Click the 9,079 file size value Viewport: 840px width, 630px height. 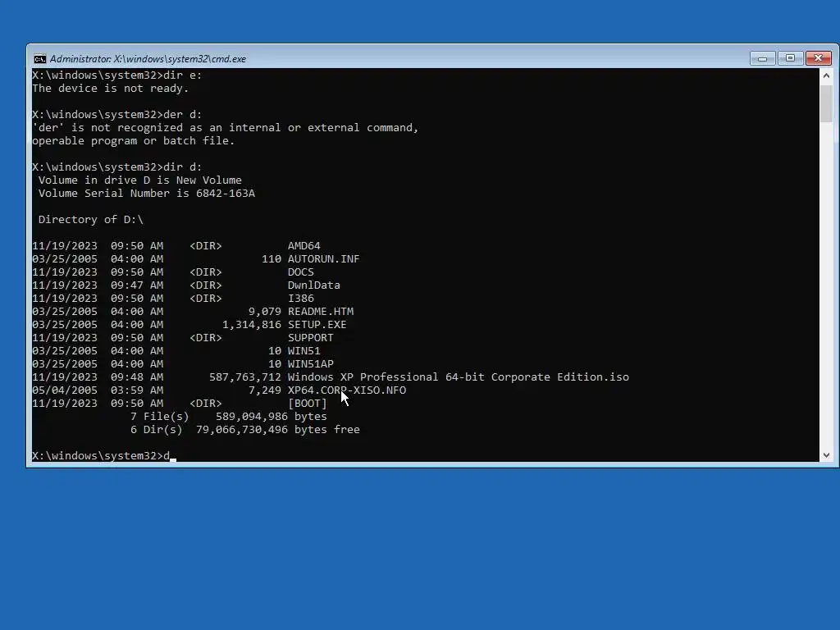point(265,311)
